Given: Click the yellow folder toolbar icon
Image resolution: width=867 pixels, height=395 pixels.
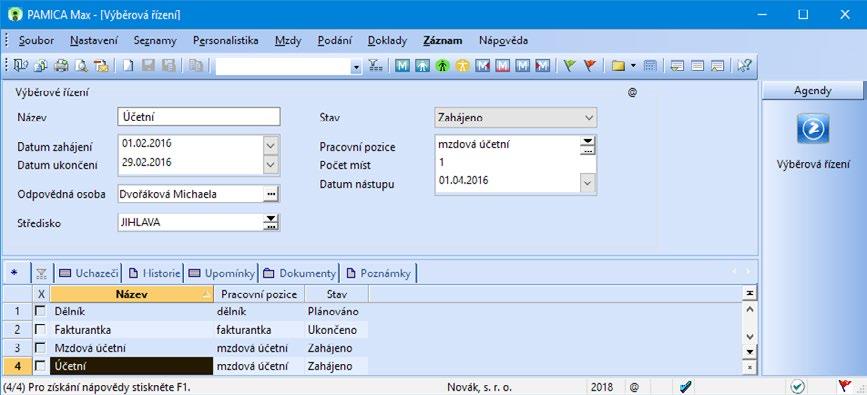Looking at the screenshot, I should click(x=618, y=66).
